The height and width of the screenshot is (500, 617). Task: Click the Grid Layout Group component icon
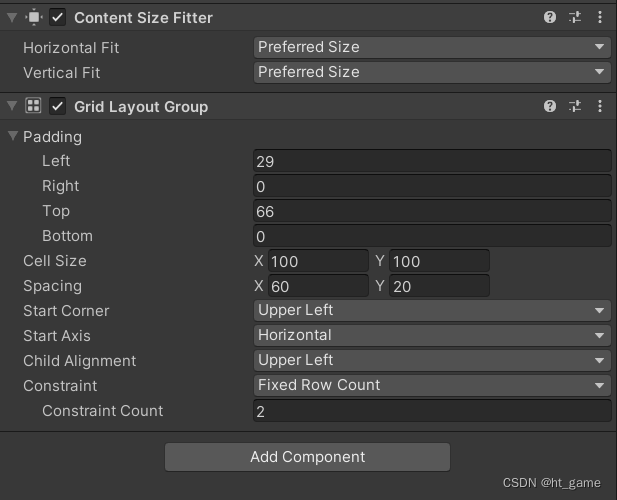pos(33,106)
